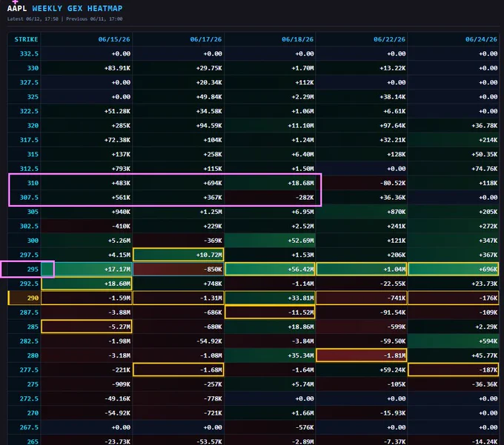Click the +33.81M cell

(270, 298)
